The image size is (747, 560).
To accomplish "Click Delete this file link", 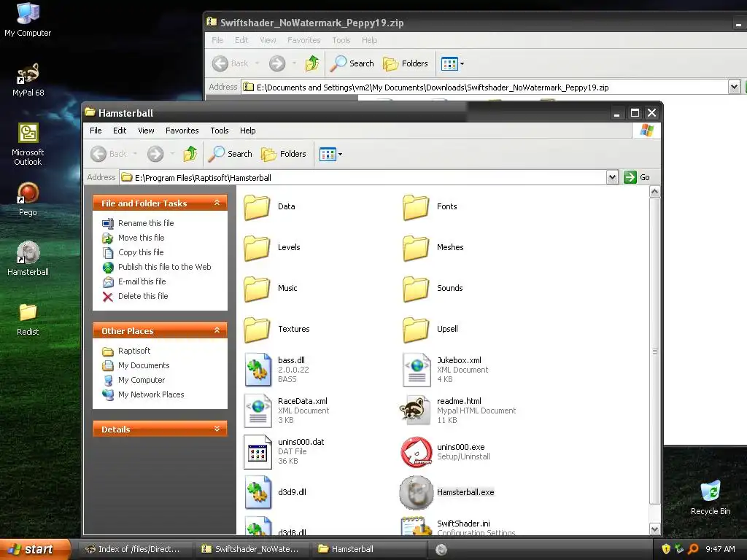I will click(x=143, y=296).
